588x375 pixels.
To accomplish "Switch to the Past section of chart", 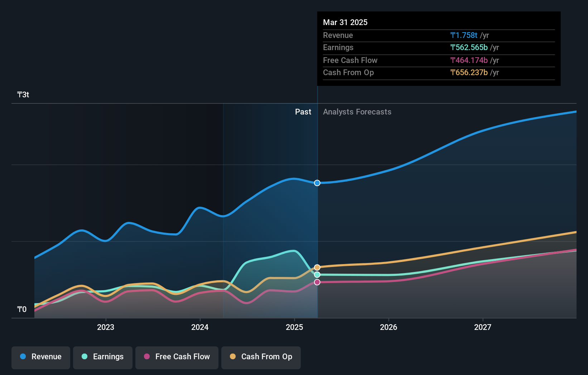I will 303,112.
